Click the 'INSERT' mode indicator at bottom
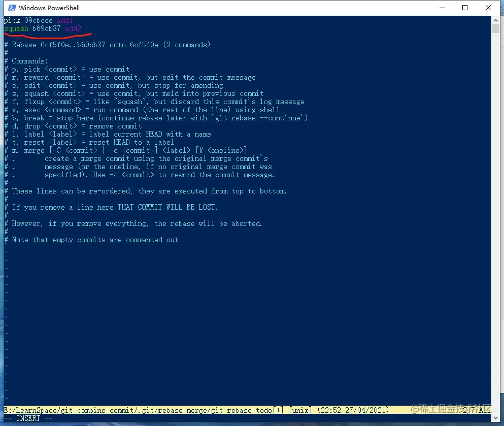 coord(28,418)
